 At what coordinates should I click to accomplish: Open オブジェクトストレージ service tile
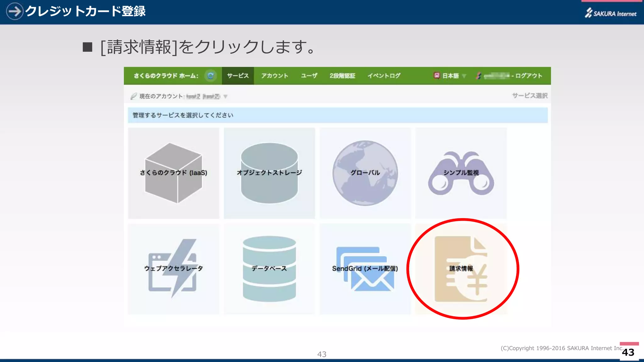click(269, 173)
